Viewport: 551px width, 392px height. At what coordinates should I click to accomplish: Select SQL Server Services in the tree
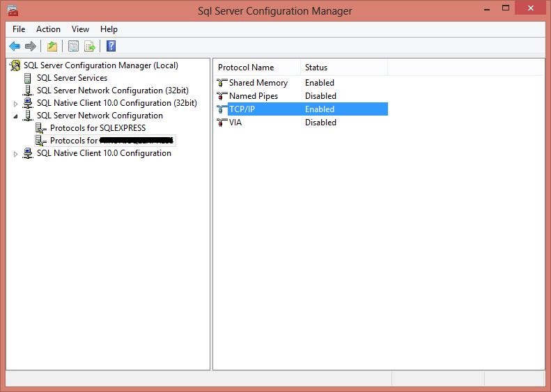pos(72,78)
